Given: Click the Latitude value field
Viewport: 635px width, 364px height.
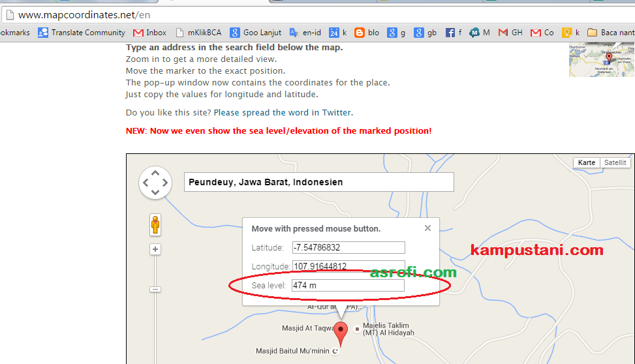Looking at the screenshot, I should (x=348, y=247).
